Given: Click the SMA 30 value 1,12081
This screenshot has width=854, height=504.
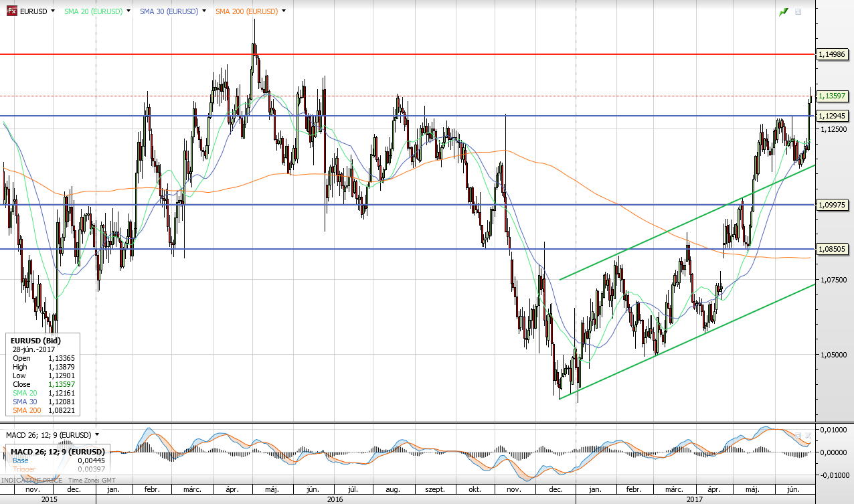Looking at the screenshot, I should click(x=60, y=402).
